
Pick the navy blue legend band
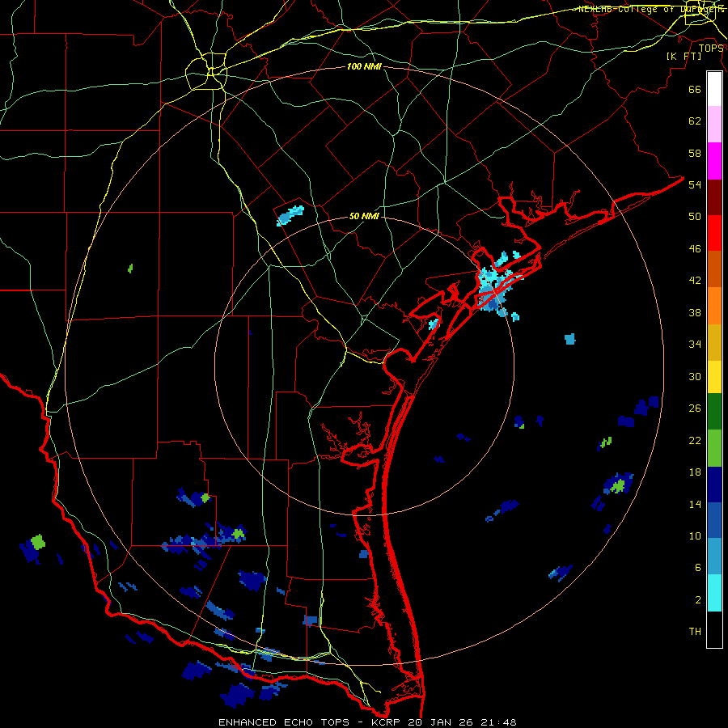pos(714,485)
